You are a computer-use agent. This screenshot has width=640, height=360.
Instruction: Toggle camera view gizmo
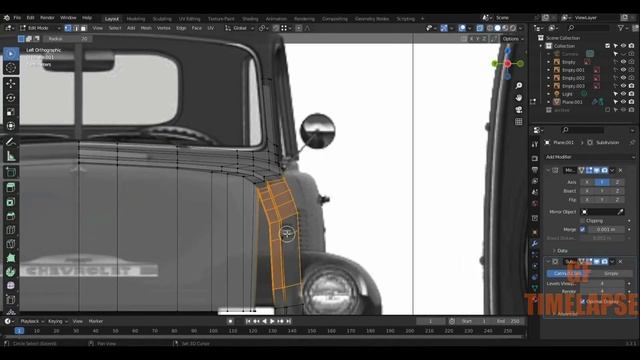518,110
